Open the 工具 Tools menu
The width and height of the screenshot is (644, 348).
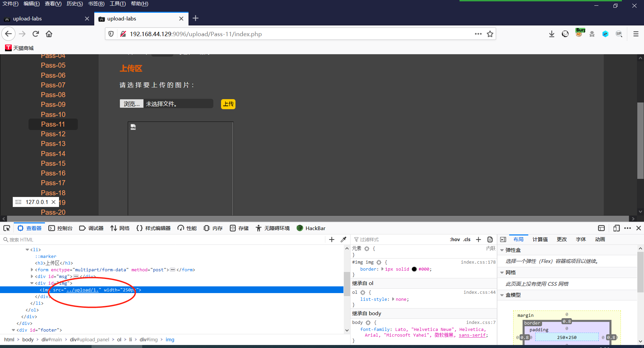pyautogui.click(x=118, y=4)
